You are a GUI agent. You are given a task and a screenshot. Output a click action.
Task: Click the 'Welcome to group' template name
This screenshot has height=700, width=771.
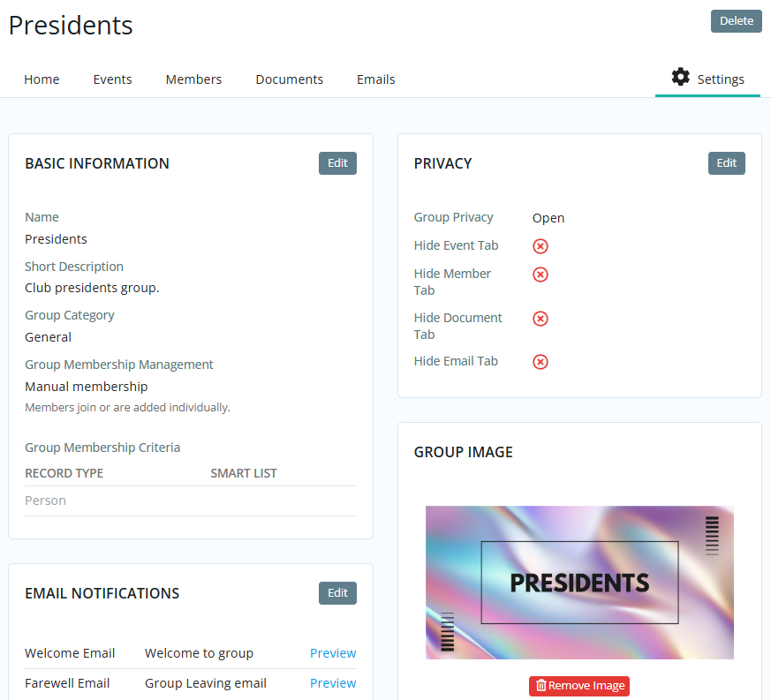(199, 653)
